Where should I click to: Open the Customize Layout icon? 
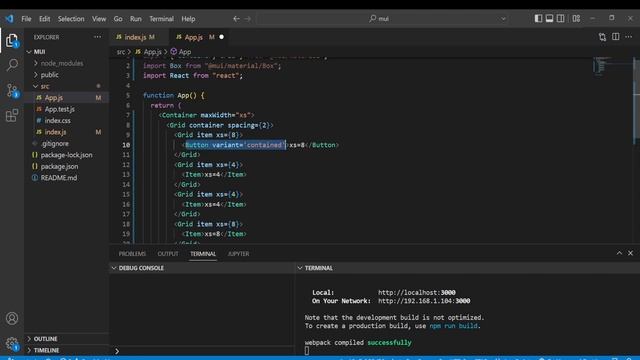[x=576, y=18]
